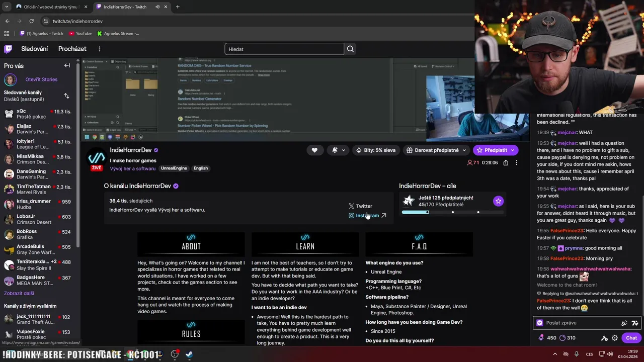Screen dimensions: 644x362
Task: Send message with the Chat button
Action: [x=631, y=338]
